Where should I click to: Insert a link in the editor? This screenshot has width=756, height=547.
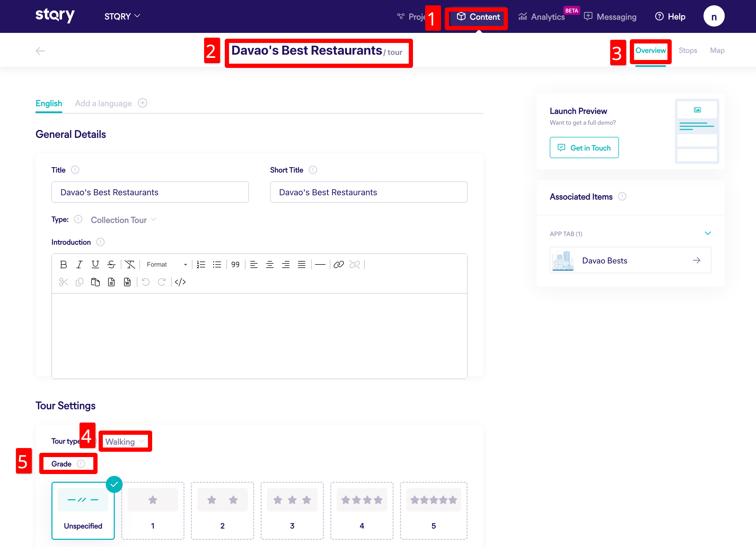click(x=338, y=264)
